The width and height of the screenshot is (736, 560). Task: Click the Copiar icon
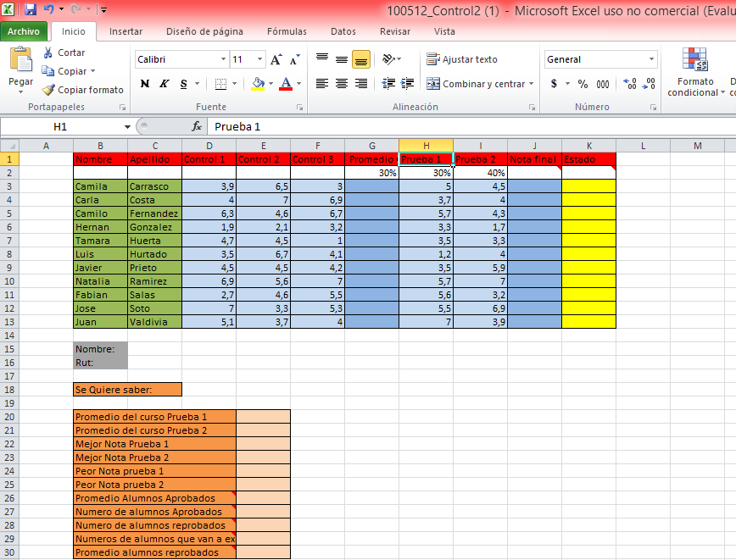pos(47,71)
